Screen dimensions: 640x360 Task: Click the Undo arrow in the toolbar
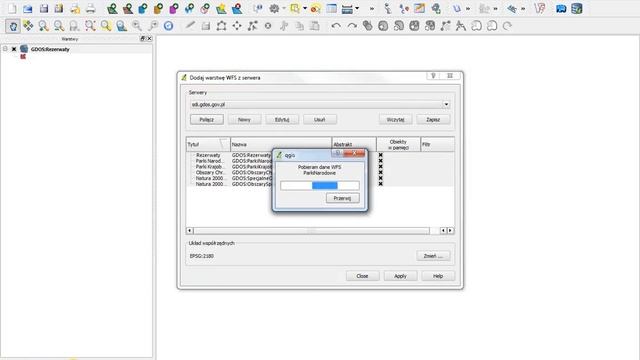pos(336,26)
